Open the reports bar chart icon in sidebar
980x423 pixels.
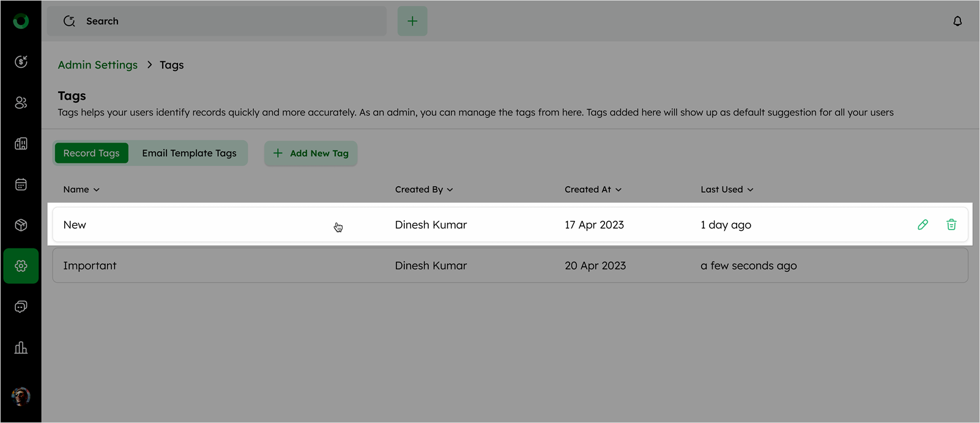(x=21, y=348)
